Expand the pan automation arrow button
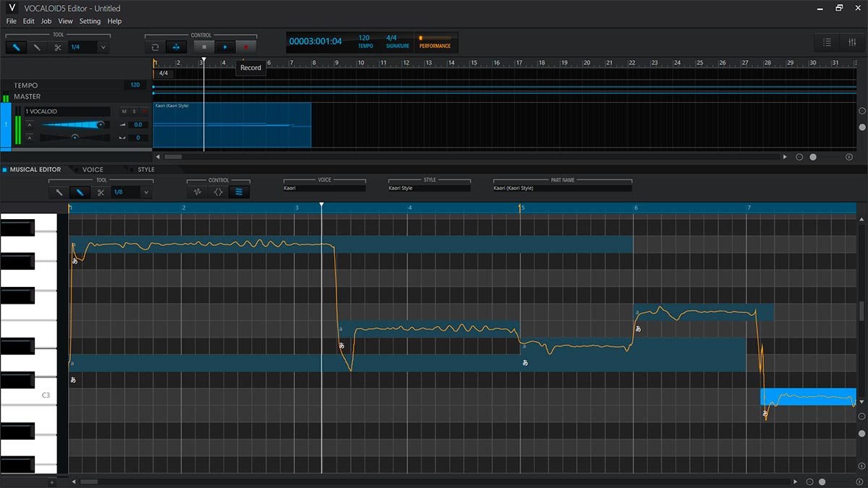This screenshot has width=868, height=488. tap(30, 137)
